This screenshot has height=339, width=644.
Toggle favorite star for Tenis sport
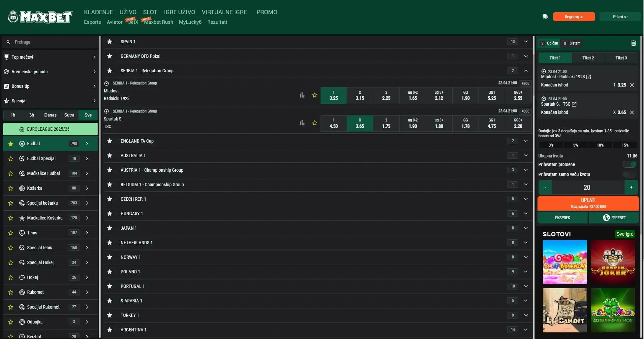11,233
